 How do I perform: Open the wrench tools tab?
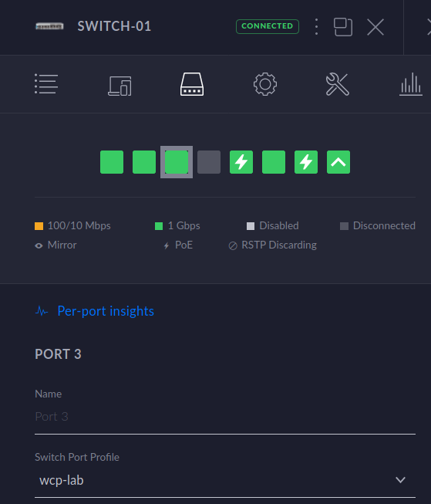338,84
